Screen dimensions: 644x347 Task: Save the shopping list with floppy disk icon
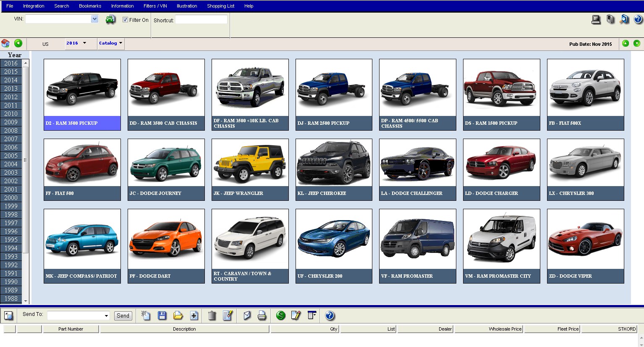click(x=162, y=315)
